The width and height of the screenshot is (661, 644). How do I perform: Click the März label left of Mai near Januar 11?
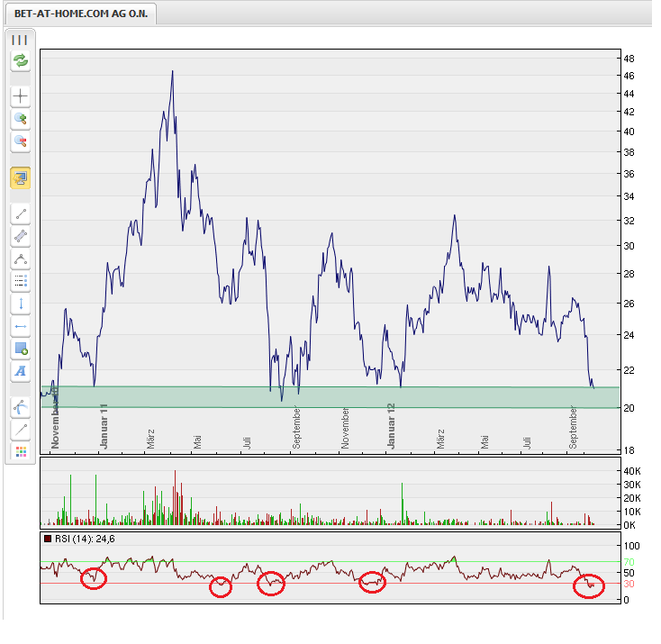tap(150, 439)
